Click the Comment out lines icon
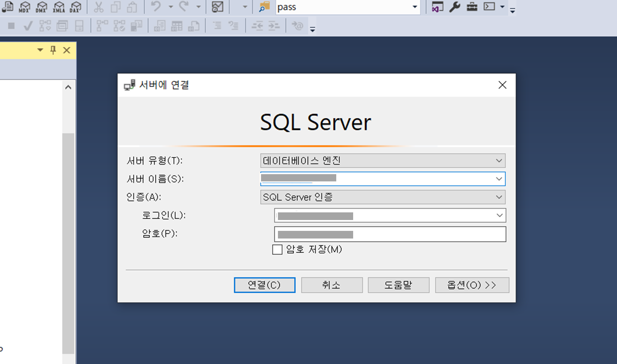This screenshot has width=617, height=364. tap(217, 26)
